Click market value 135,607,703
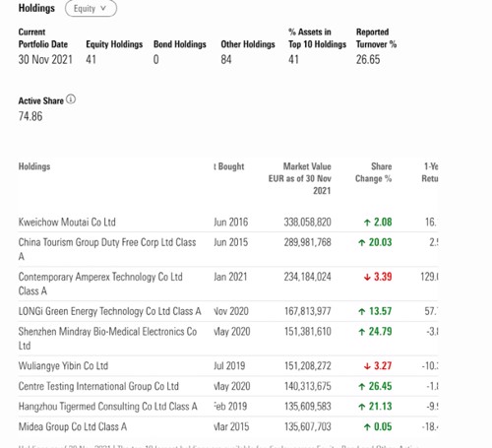 pos(307,427)
